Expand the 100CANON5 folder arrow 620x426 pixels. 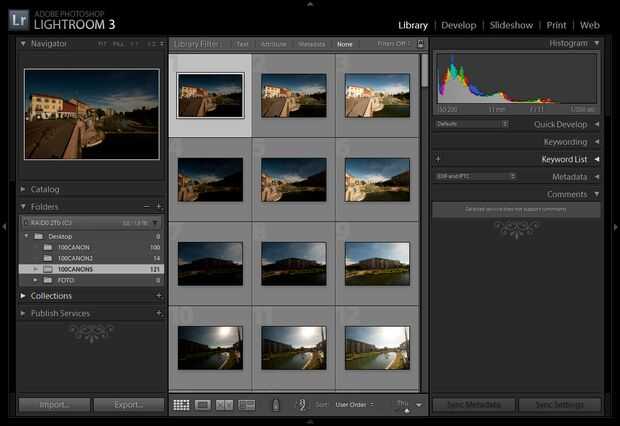(36, 269)
